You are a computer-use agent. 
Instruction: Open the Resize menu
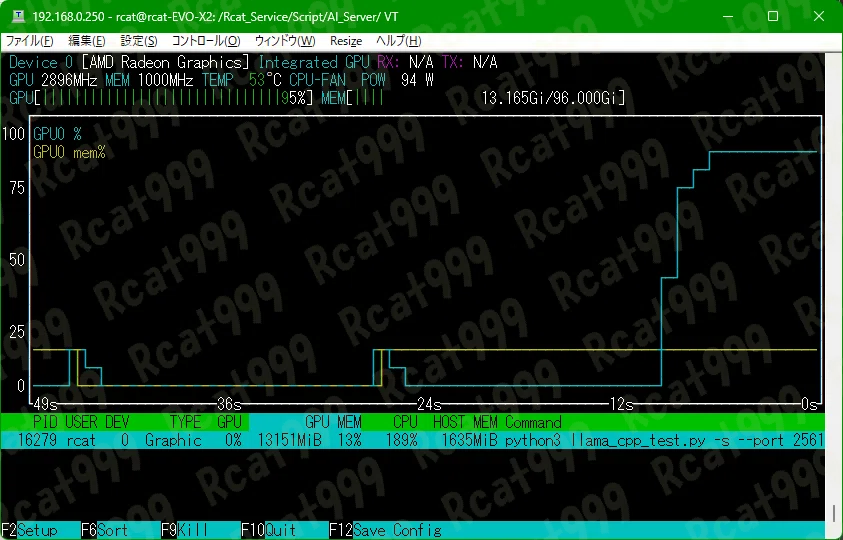[346, 41]
